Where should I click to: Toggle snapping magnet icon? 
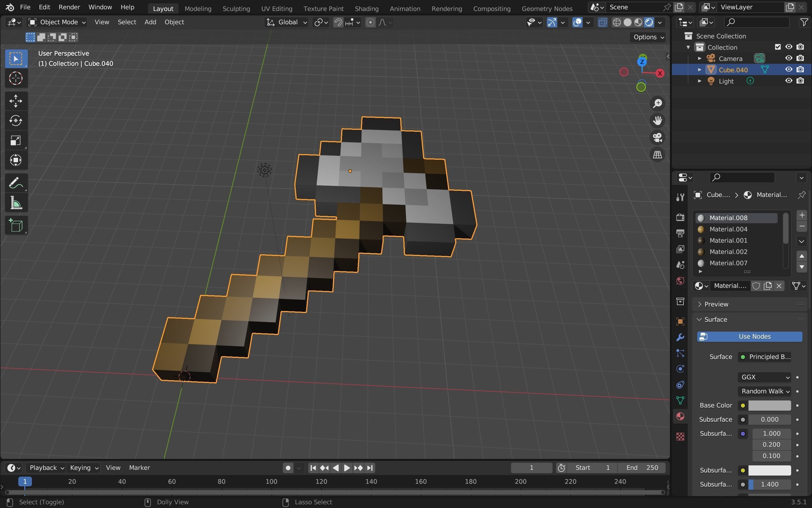(338, 23)
